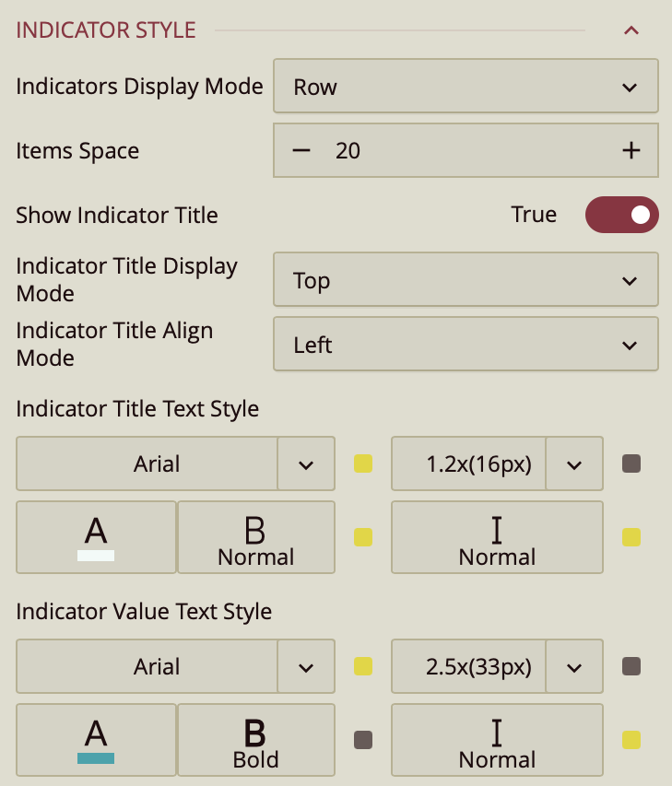Open Indicator Title Align Mode dropdown

[x=466, y=345]
